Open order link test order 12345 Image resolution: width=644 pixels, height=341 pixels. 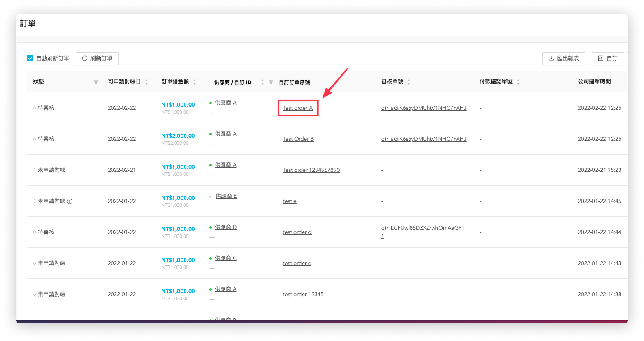click(303, 294)
